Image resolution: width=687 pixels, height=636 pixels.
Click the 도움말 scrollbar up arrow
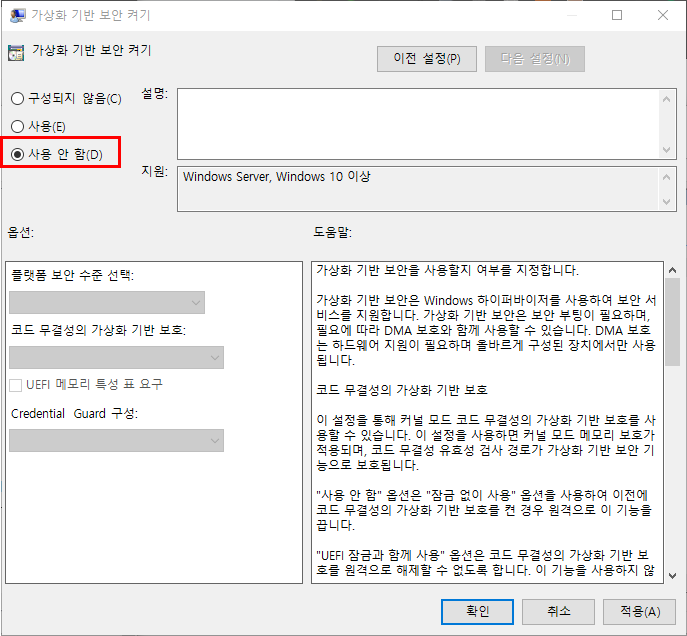(672, 270)
